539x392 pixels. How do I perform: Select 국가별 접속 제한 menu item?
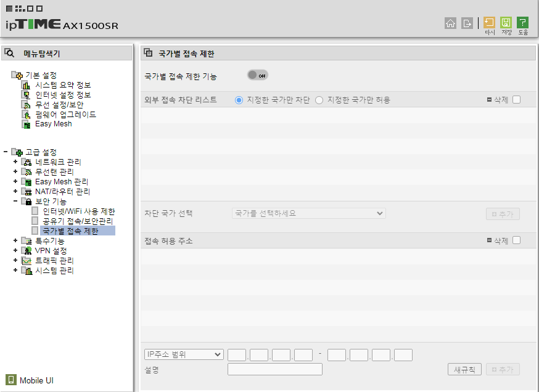point(78,231)
